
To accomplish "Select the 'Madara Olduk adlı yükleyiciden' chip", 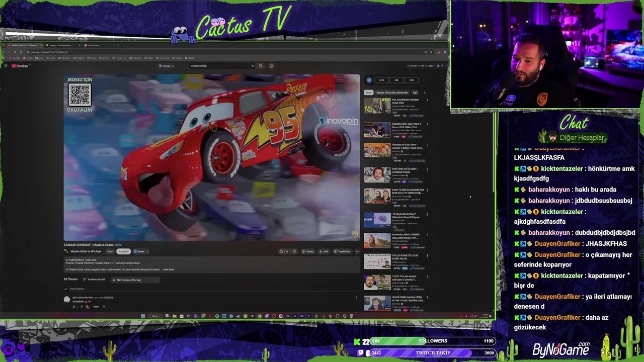I will click(392, 93).
